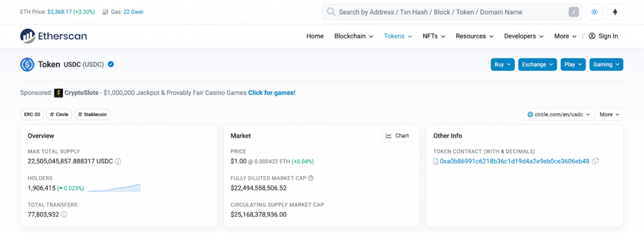Image resolution: width=644 pixels, height=233 pixels.
Task: Select the # Stablecoin tag
Action: tap(92, 114)
